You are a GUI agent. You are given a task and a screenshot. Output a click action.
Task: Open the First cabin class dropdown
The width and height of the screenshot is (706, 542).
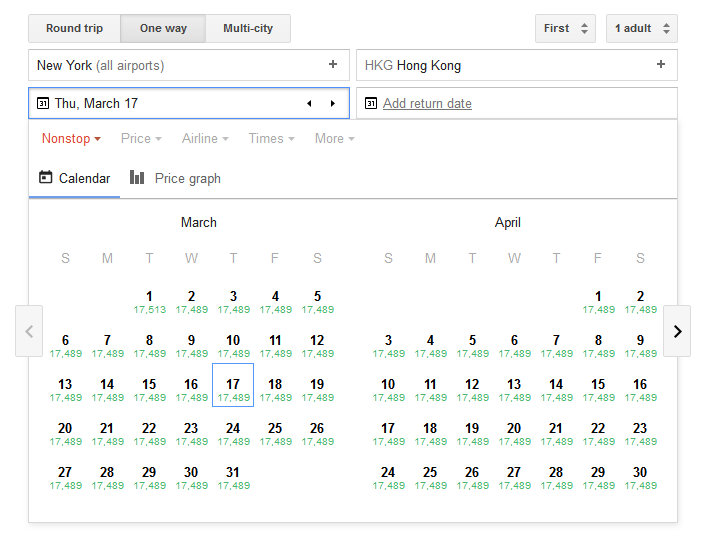click(x=565, y=29)
